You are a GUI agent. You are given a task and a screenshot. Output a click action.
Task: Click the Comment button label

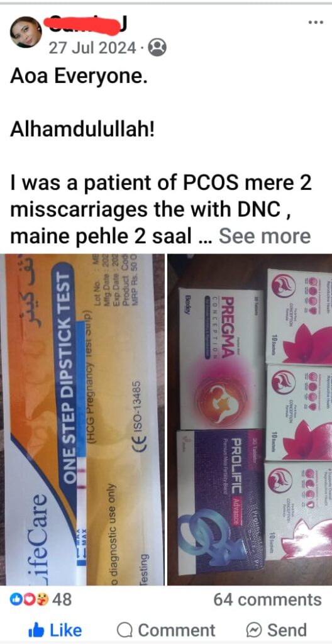177,630
